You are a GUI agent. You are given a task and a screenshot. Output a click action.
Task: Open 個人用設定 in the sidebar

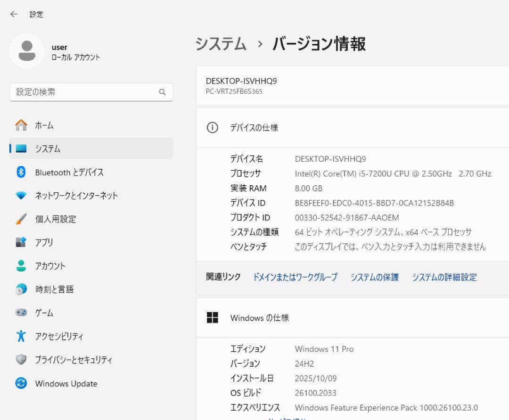click(91, 219)
